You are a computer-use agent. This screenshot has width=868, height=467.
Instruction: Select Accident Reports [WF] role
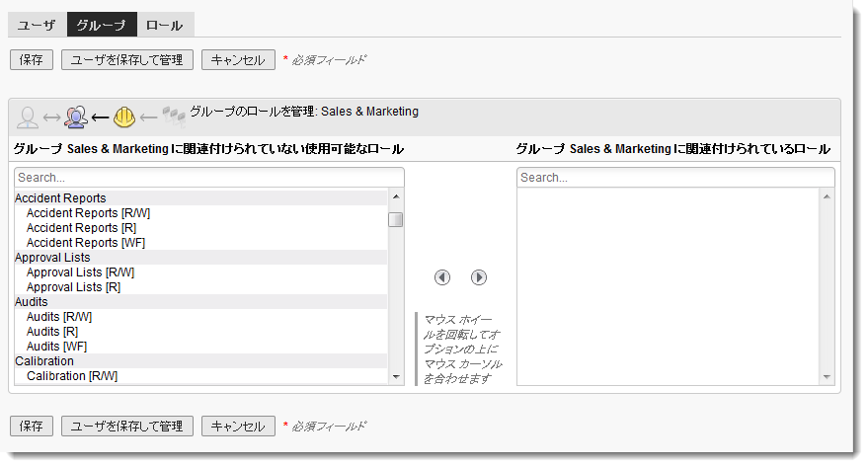click(x=200, y=243)
